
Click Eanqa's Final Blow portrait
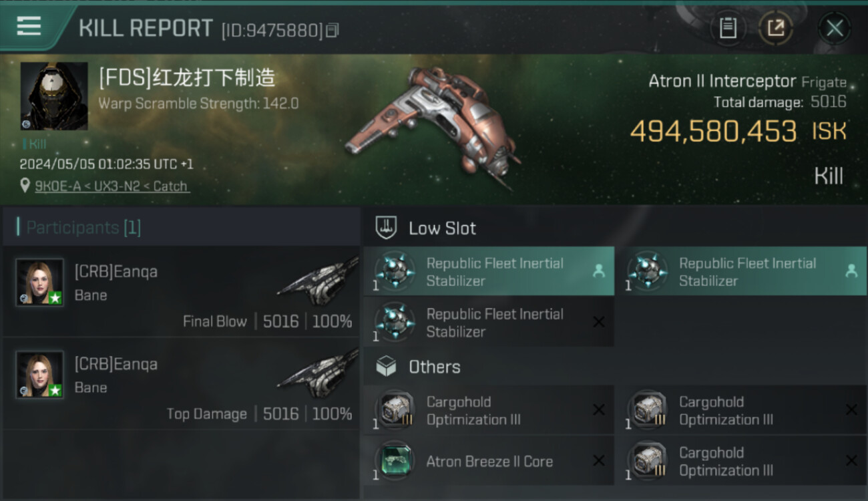40,283
